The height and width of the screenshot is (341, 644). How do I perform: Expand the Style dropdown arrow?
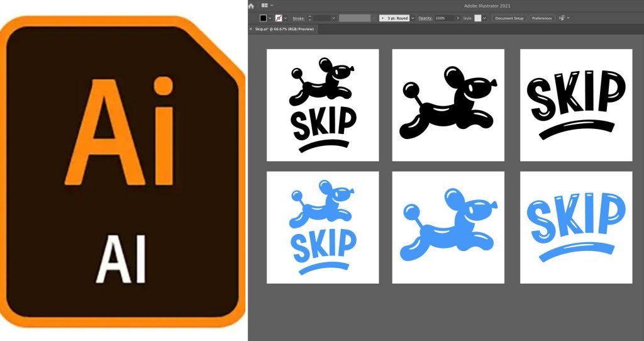click(485, 18)
